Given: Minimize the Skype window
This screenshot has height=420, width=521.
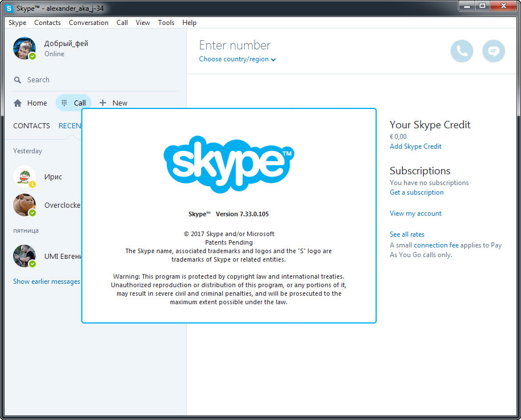Looking at the screenshot, I should tap(467, 6).
